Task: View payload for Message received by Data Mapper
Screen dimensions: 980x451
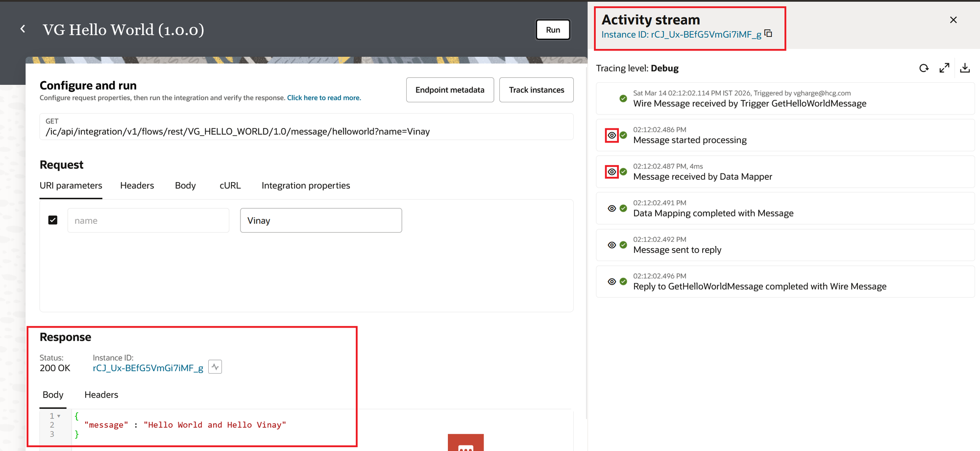Action: tap(612, 172)
